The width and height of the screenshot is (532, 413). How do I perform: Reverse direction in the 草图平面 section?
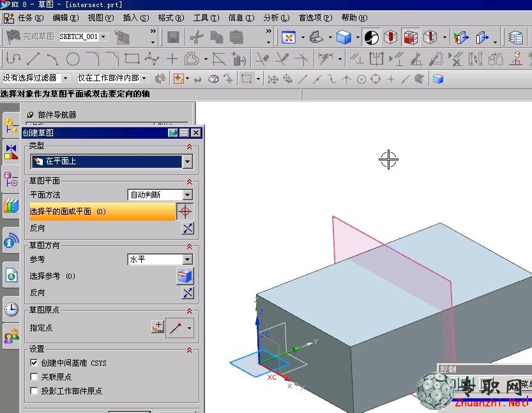coord(188,228)
